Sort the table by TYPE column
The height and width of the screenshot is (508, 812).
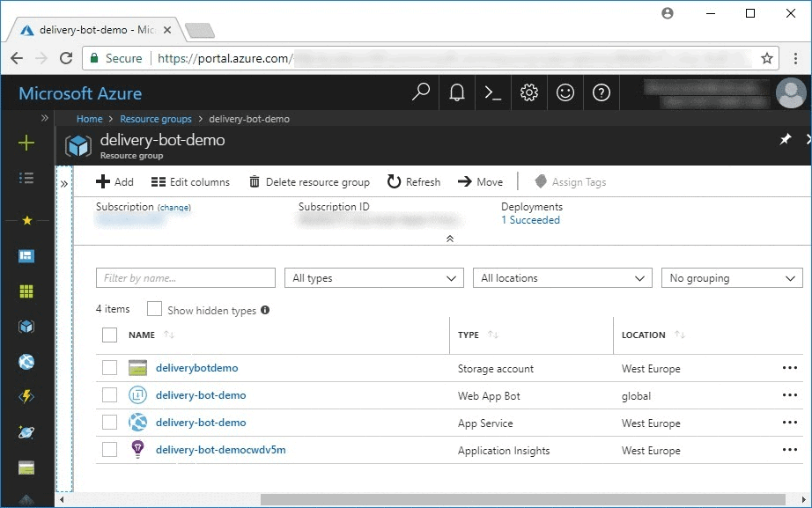tap(493, 335)
